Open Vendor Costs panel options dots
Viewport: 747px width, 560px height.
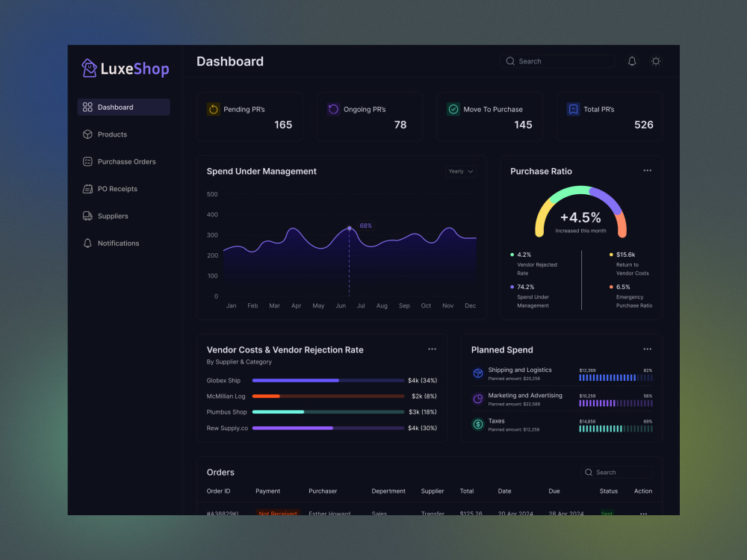(x=432, y=349)
